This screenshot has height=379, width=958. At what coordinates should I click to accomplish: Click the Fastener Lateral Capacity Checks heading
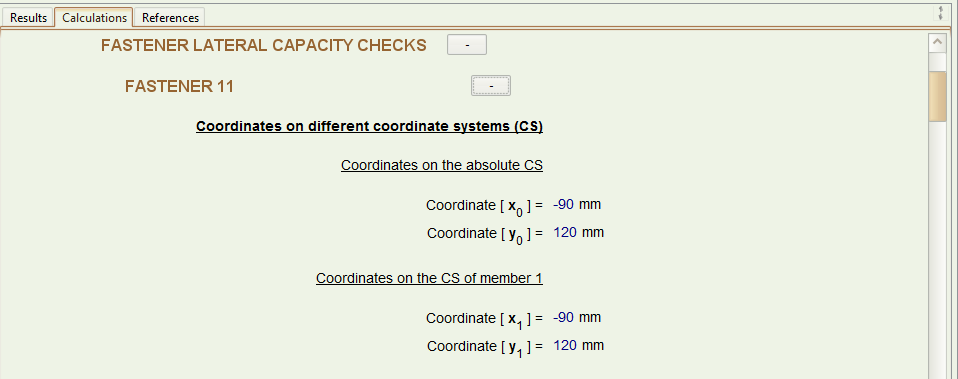263,45
